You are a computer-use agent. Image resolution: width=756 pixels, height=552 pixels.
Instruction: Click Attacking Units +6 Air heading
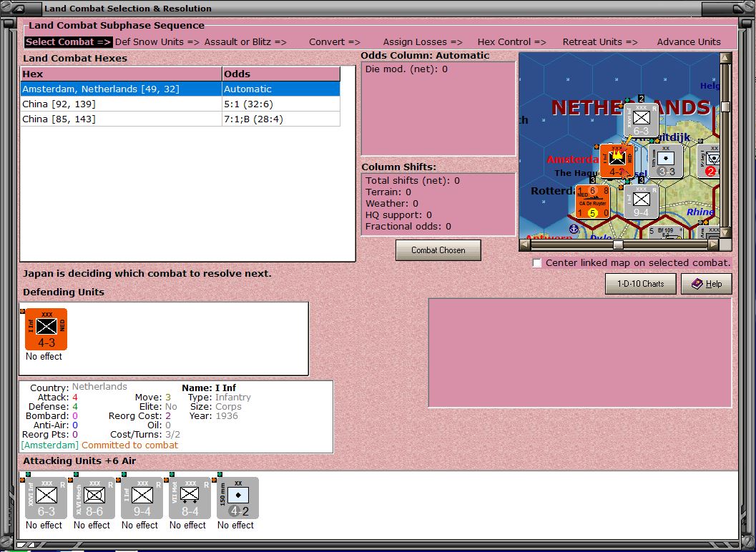(79, 461)
